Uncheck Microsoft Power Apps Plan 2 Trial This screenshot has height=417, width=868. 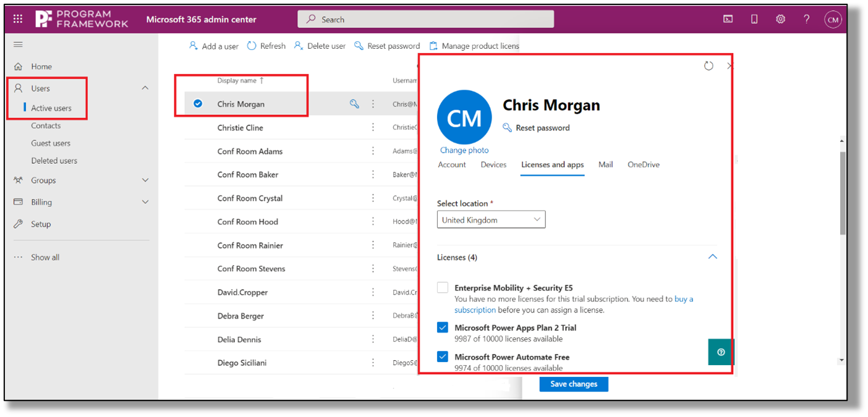coord(443,327)
